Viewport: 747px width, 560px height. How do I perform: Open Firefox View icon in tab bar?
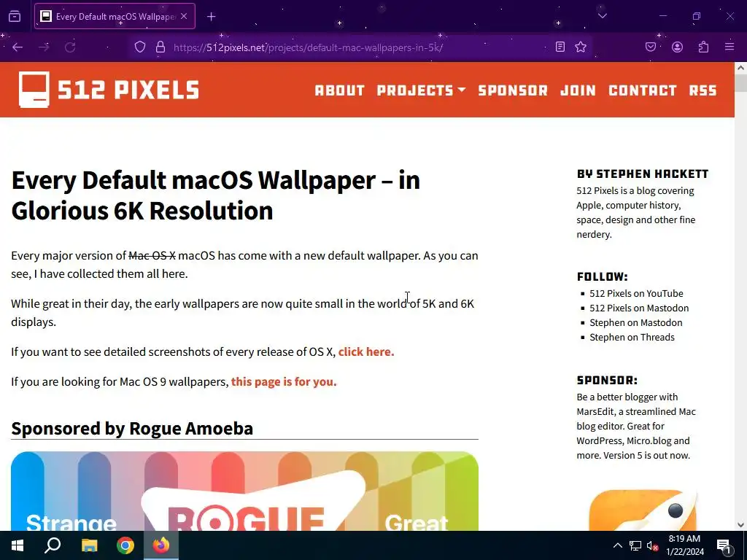(x=15, y=16)
